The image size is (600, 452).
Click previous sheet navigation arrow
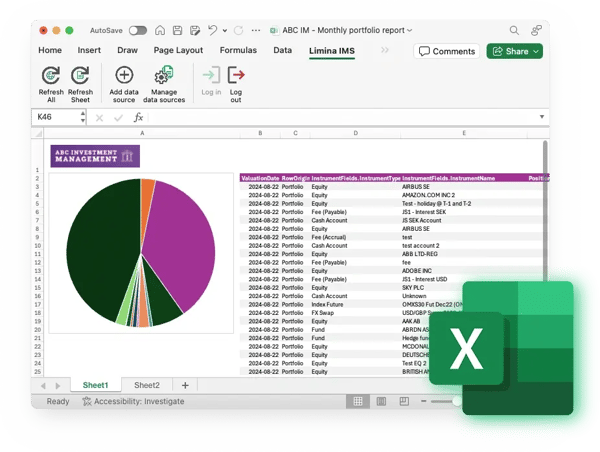click(43, 386)
